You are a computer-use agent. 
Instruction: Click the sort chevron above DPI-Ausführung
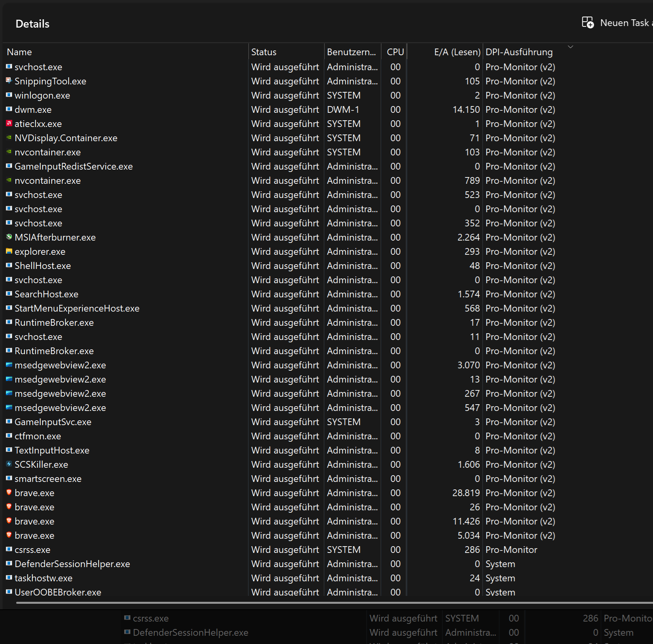[x=570, y=47]
